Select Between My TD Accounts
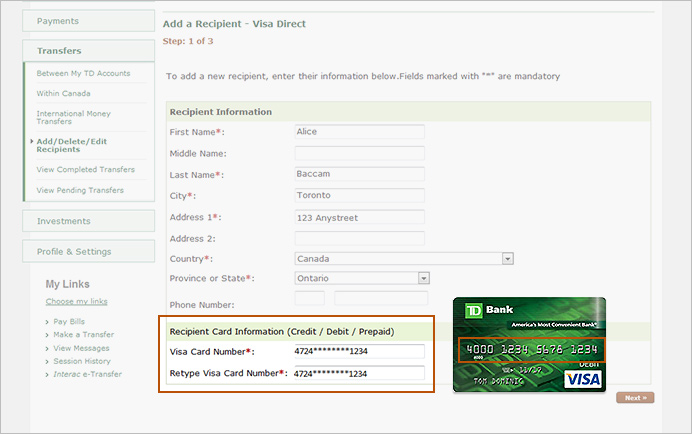This screenshot has height=434, width=692. (83, 73)
